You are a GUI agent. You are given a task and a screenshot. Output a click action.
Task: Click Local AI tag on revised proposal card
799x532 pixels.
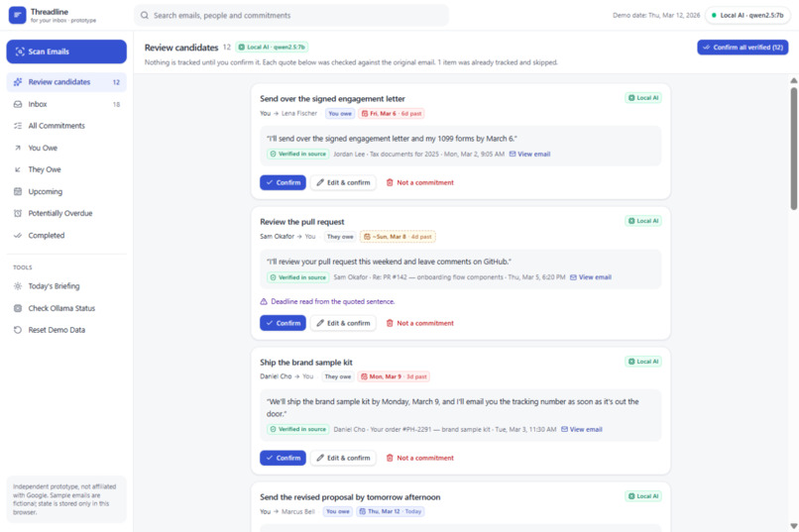[643, 496]
